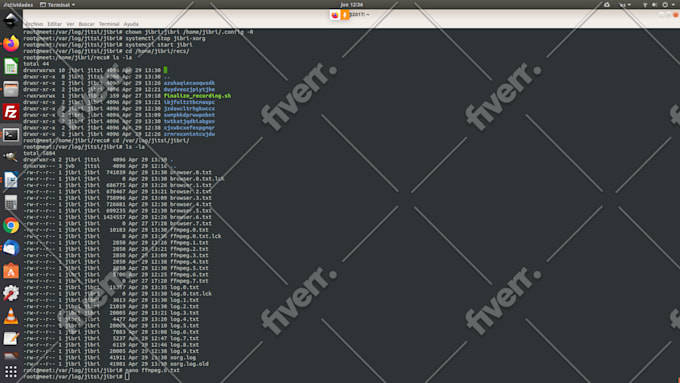Open the Ver menu
The image size is (680, 383).
[70, 24]
